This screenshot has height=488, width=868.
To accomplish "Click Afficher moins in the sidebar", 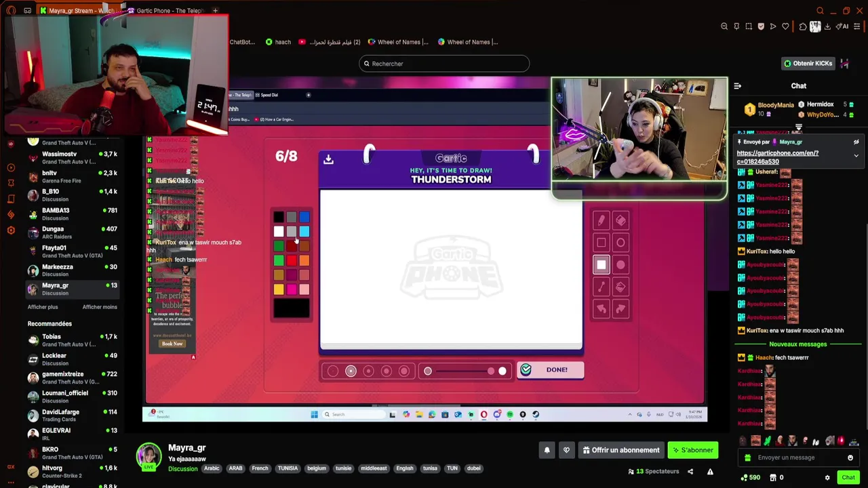I will coord(100,307).
